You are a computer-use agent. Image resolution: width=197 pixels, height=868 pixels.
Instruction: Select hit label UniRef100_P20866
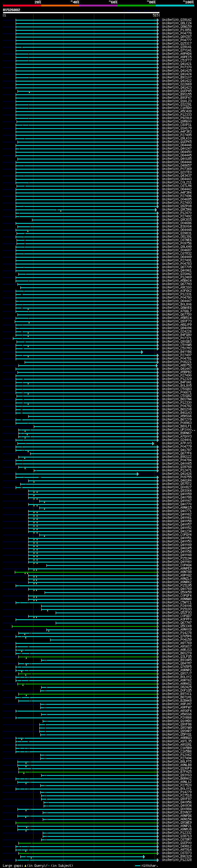176,718
